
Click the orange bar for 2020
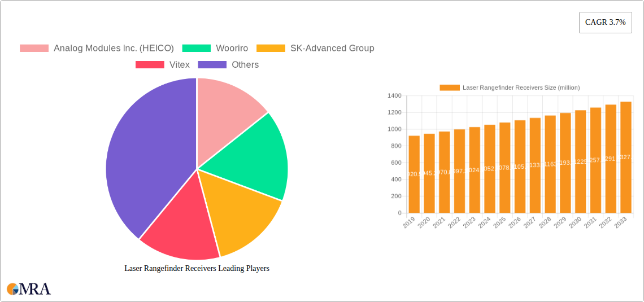point(429,173)
